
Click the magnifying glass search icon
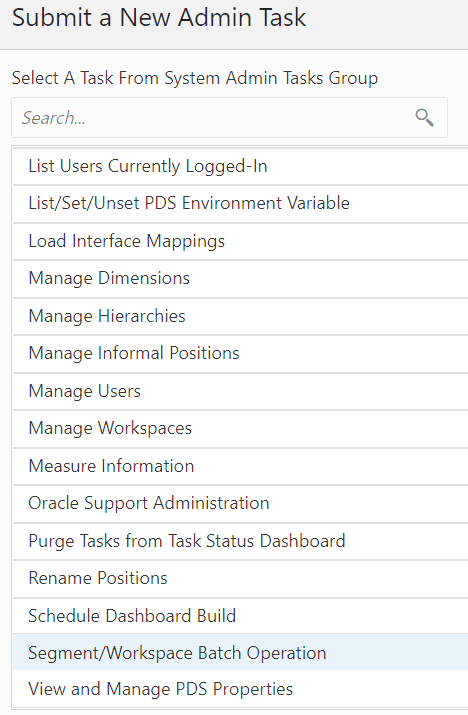424,118
